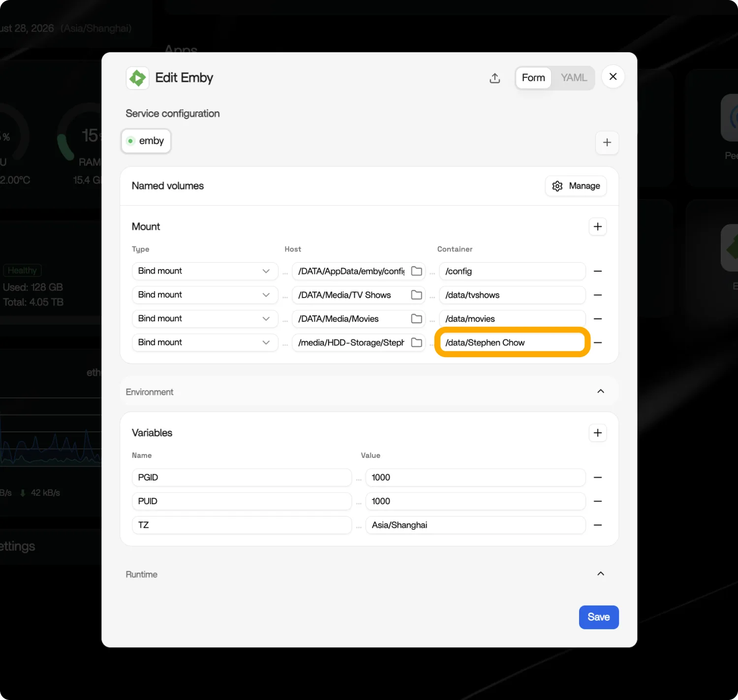Image resolution: width=738 pixels, height=700 pixels.
Task: Edit the /config container path field
Action: [513, 271]
